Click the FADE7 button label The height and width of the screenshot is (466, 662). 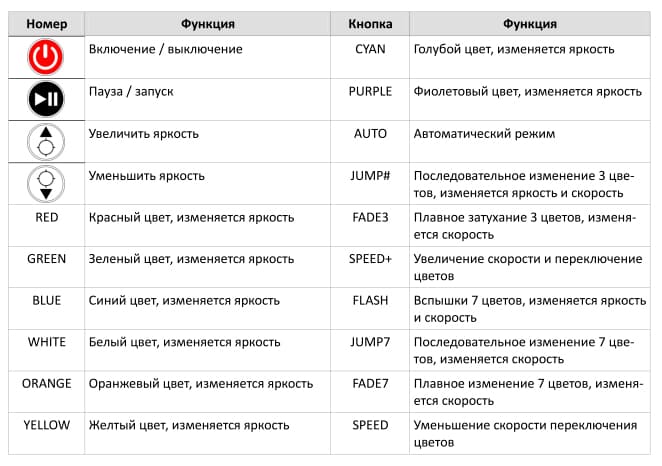click(370, 384)
